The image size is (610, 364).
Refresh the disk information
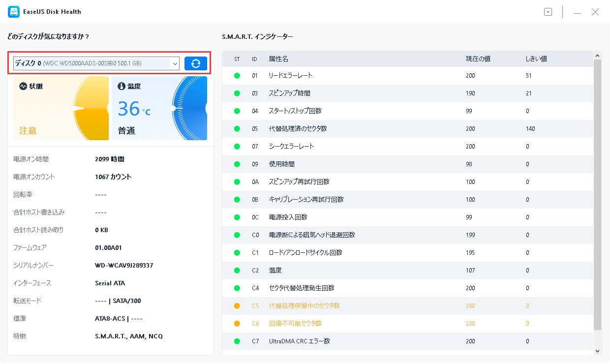tap(196, 63)
